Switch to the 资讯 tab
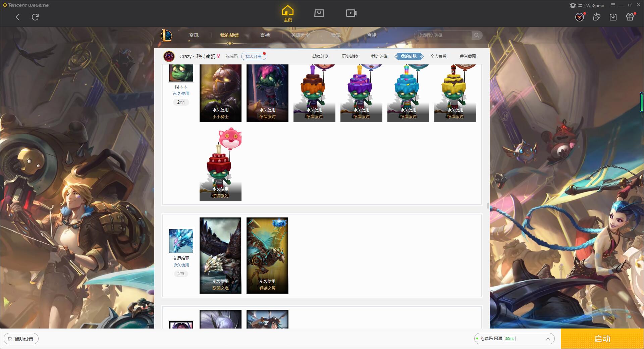Viewport: 644px width, 349px height. tap(194, 35)
